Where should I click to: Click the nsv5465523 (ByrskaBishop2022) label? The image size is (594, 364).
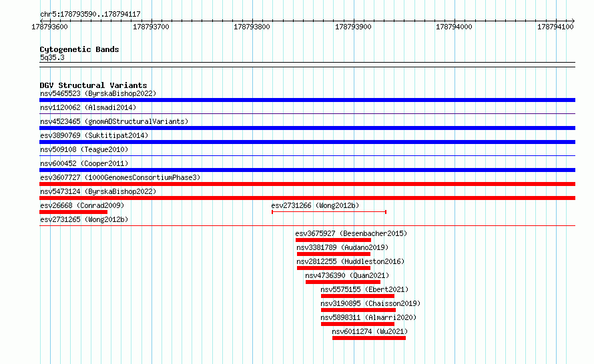pyautogui.click(x=98, y=93)
